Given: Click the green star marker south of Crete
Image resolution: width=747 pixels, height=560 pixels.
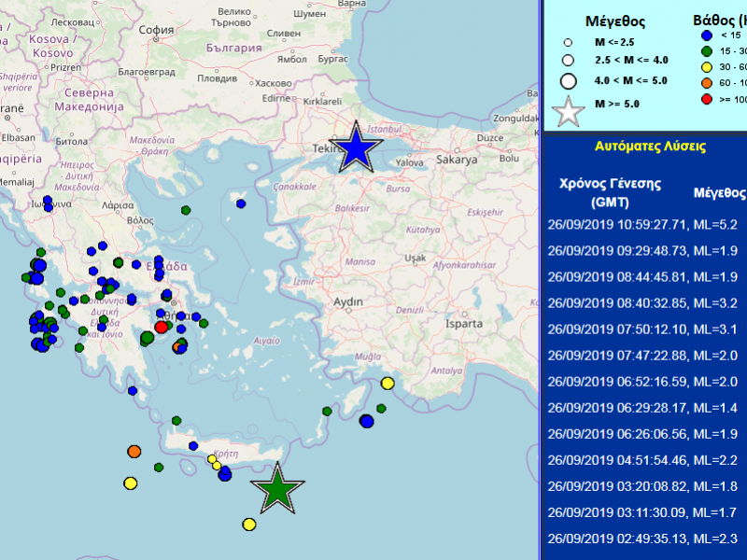Looking at the screenshot, I should pos(277,489).
